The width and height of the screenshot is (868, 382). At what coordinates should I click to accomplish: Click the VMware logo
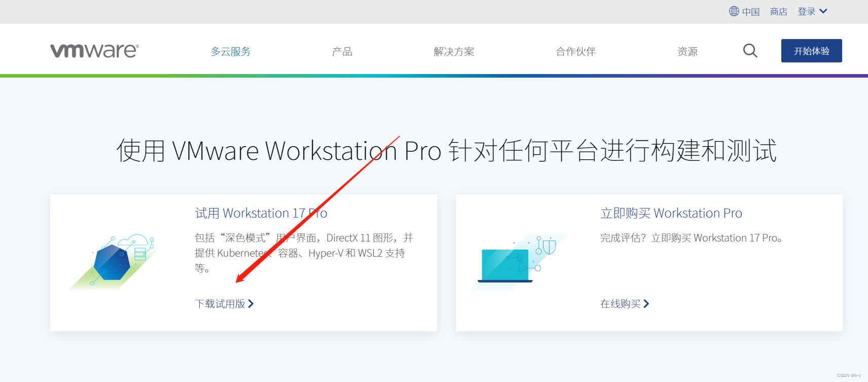coord(94,51)
